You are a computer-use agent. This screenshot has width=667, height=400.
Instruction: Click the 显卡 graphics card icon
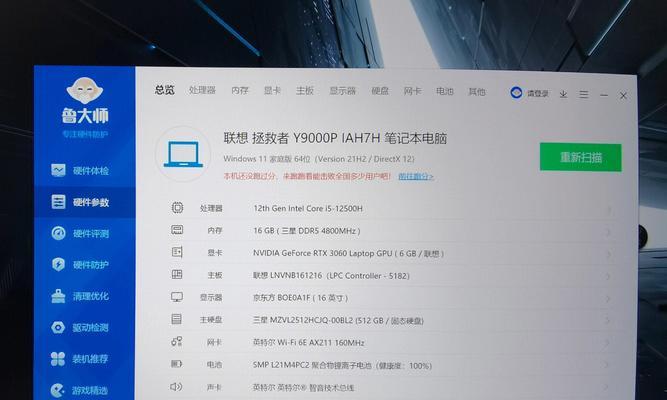coord(177,252)
